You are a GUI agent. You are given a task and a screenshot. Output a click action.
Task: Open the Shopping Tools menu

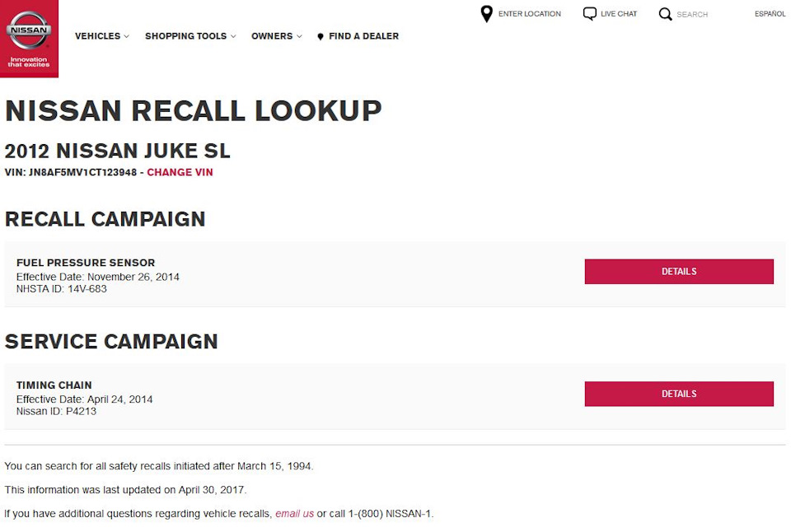(185, 36)
